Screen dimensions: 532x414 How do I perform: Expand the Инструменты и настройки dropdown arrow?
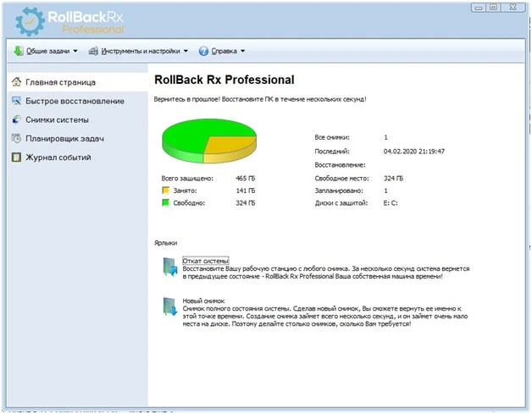pyautogui.click(x=186, y=51)
